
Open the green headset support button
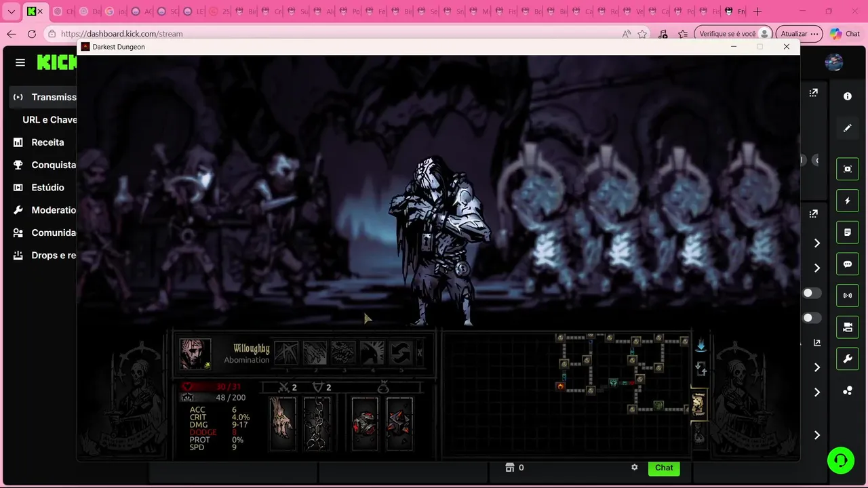841,461
